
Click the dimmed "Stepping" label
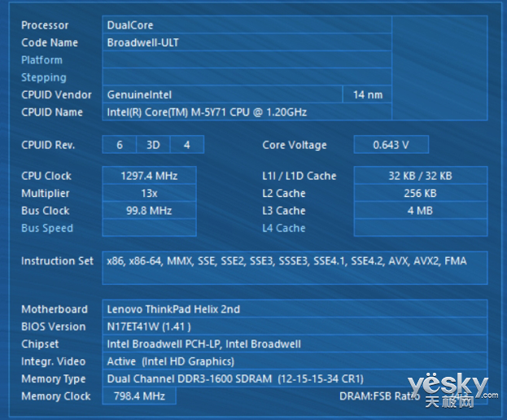click(x=44, y=77)
